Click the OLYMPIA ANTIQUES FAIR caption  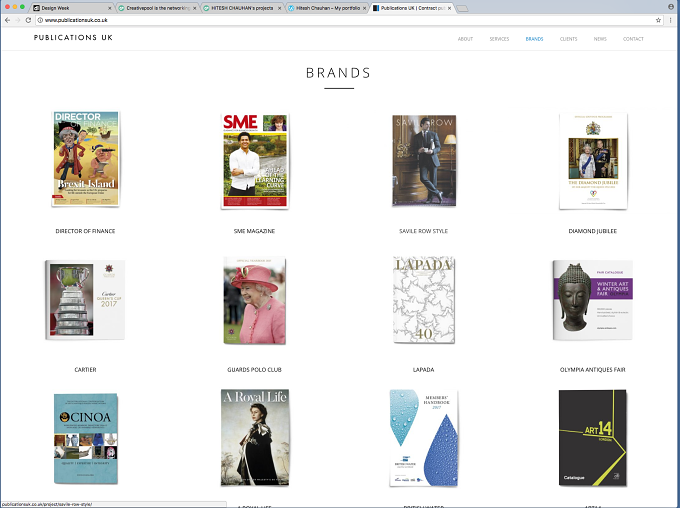(x=593, y=370)
